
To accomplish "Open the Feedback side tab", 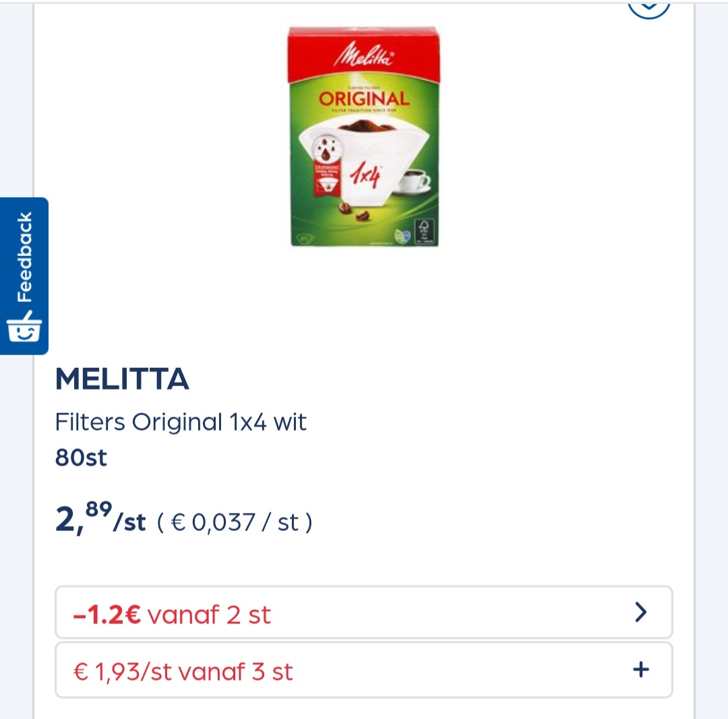I will pyautogui.click(x=24, y=276).
